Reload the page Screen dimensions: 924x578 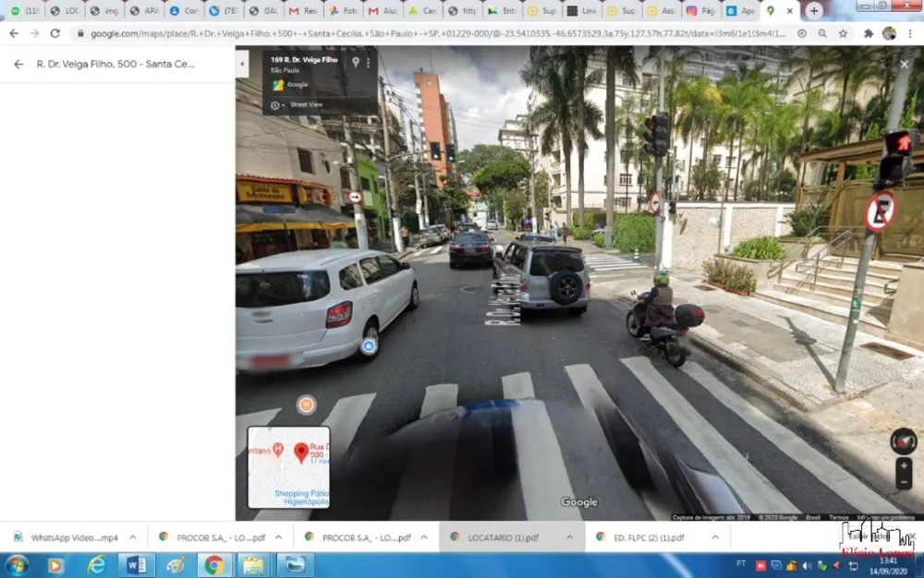[x=55, y=34]
